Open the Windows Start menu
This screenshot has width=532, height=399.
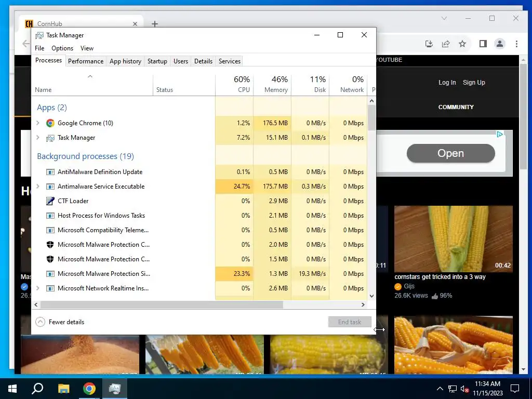point(12,389)
